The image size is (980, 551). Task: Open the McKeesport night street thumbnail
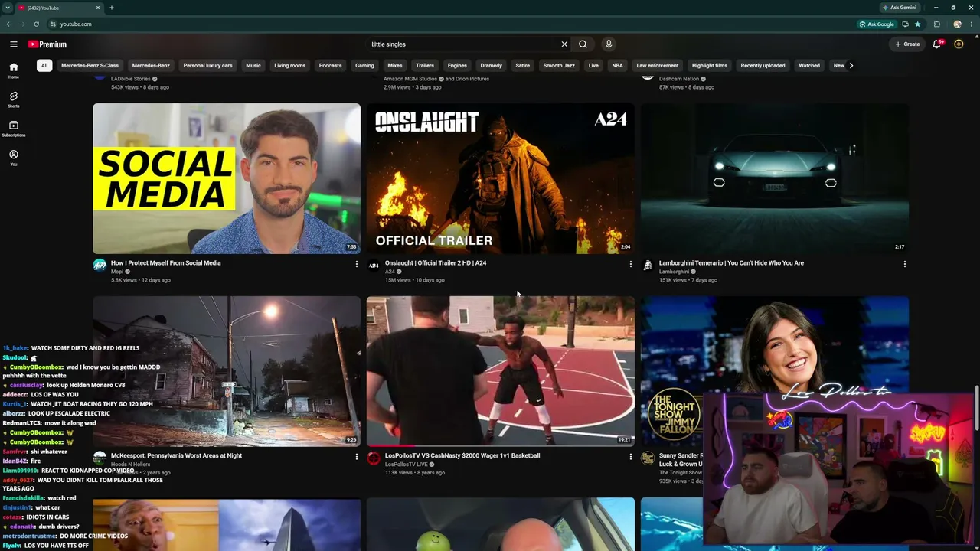coord(227,371)
